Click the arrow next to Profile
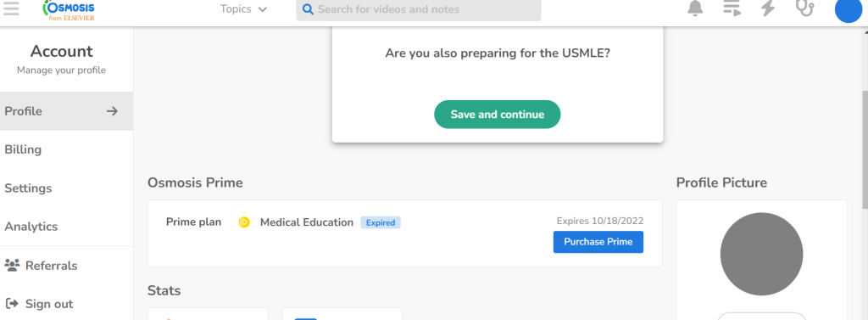Viewport: 868px width, 320px height. 113,111
